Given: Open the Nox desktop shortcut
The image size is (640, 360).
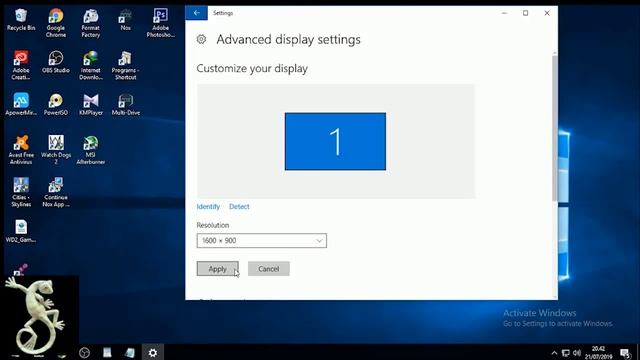Looking at the screenshot, I should tap(125, 20).
